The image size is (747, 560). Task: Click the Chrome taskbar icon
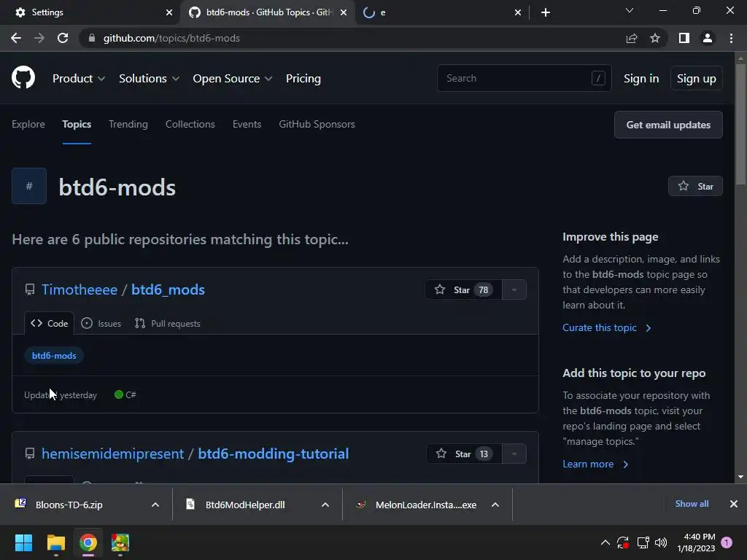point(88,542)
